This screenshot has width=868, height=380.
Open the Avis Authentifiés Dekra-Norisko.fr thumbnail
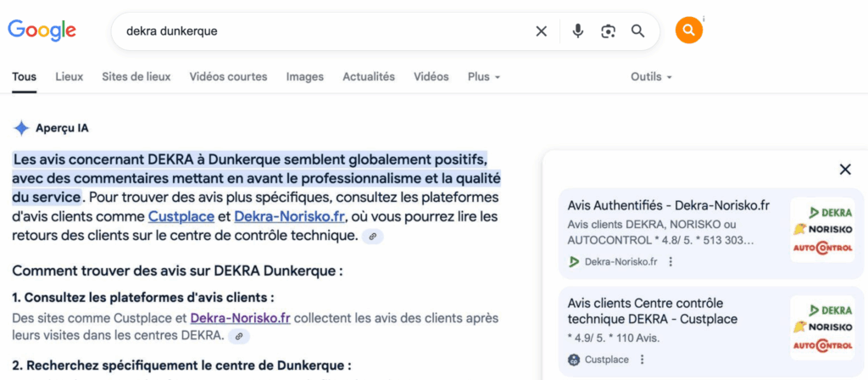(x=821, y=230)
